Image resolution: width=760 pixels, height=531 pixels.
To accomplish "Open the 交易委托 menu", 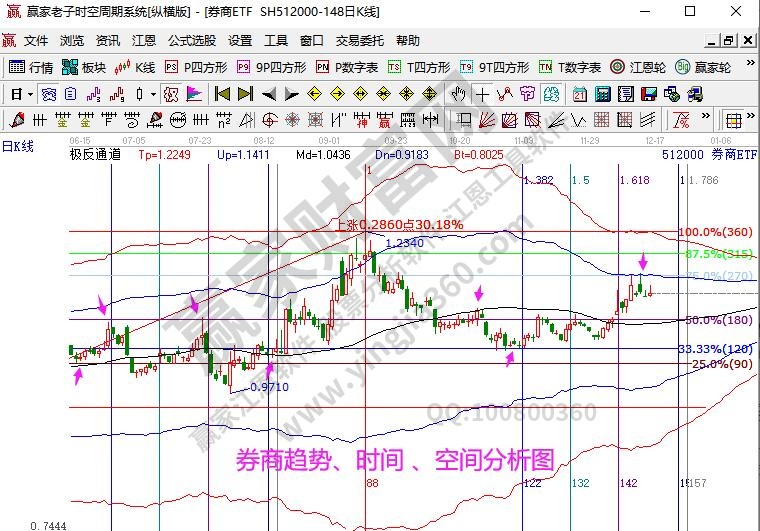I will [x=359, y=41].
